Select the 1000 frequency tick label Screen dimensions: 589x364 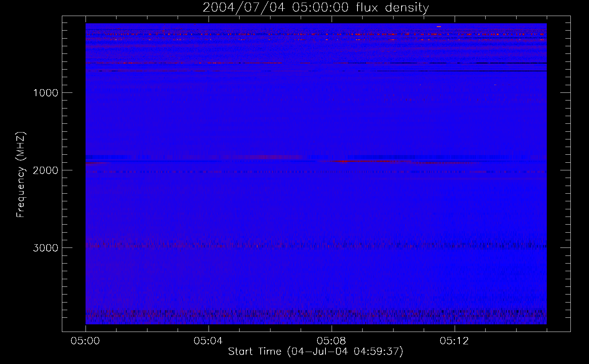tap(46, 93)
